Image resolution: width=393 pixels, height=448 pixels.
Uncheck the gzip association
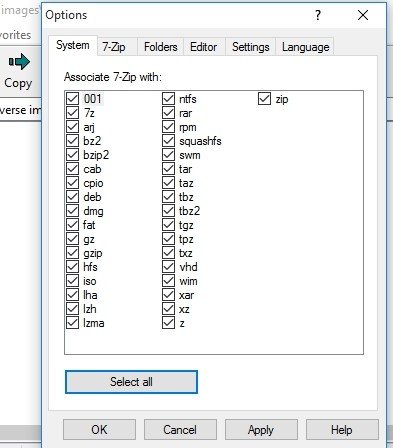(x=72, y=253)
